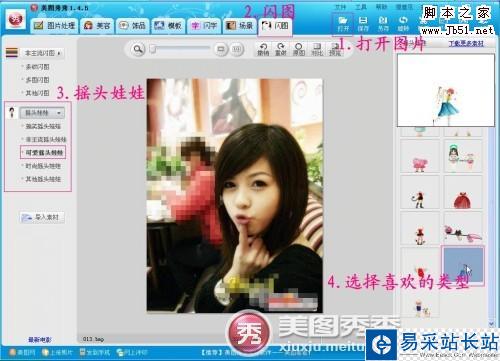The image size is (500, 361).
Task: Move the zoom slider handle
Action: [x=153, y=49]
